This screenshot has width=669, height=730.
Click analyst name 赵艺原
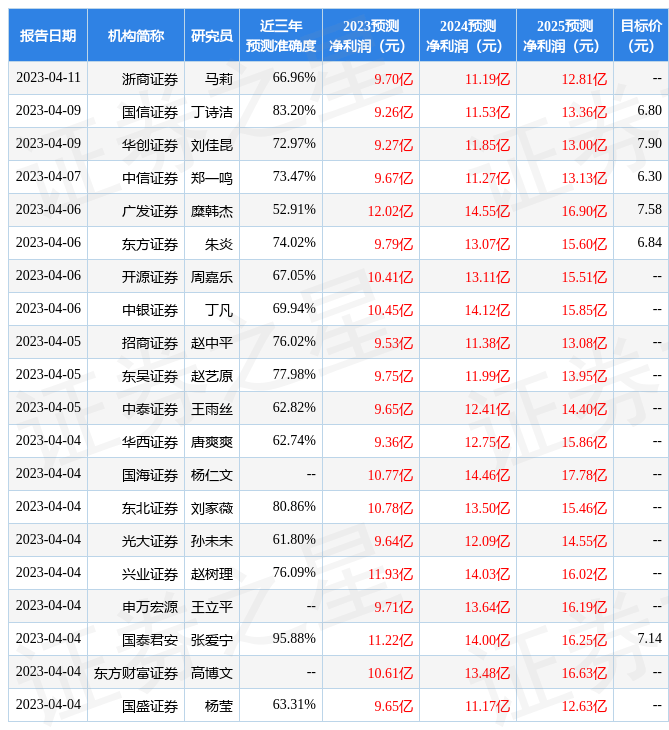[212, 376]
